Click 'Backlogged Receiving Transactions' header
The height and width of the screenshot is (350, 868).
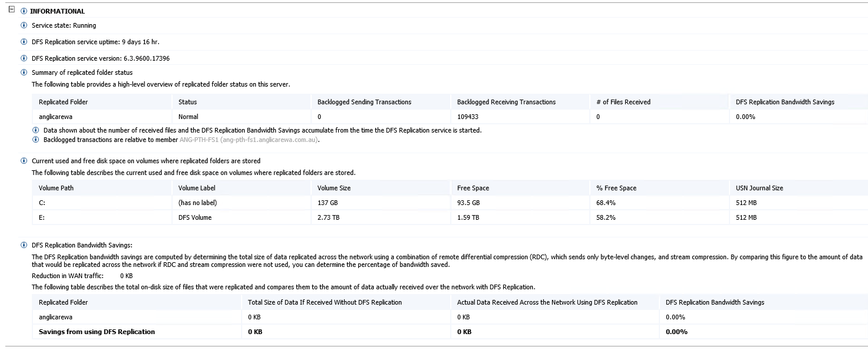(506, 102)
